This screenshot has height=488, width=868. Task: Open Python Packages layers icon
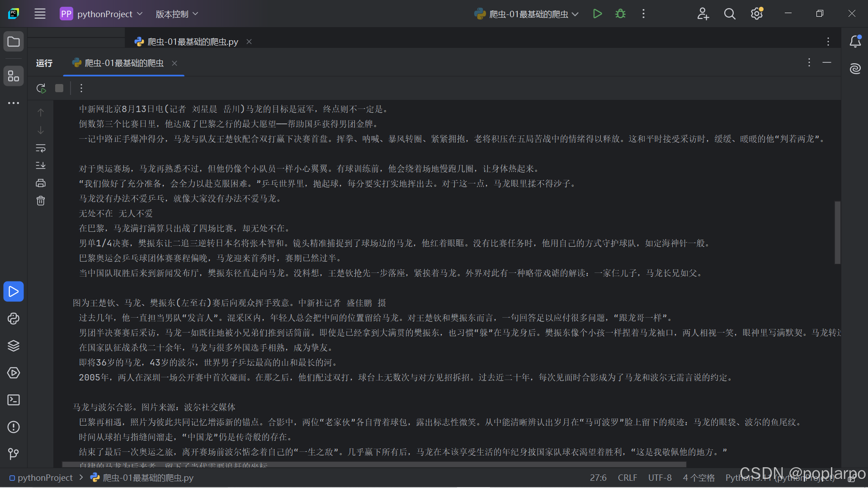tap(14, 346)
